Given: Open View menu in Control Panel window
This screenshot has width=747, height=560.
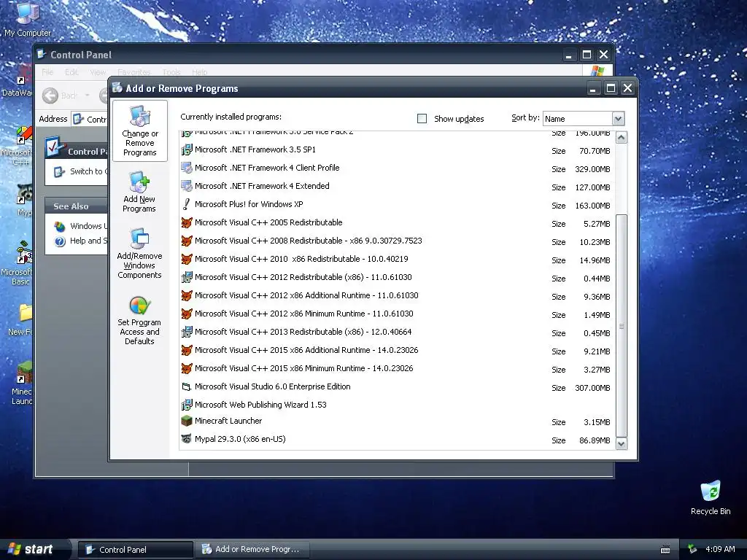Looking at the screenshot, I should (98, 72).
